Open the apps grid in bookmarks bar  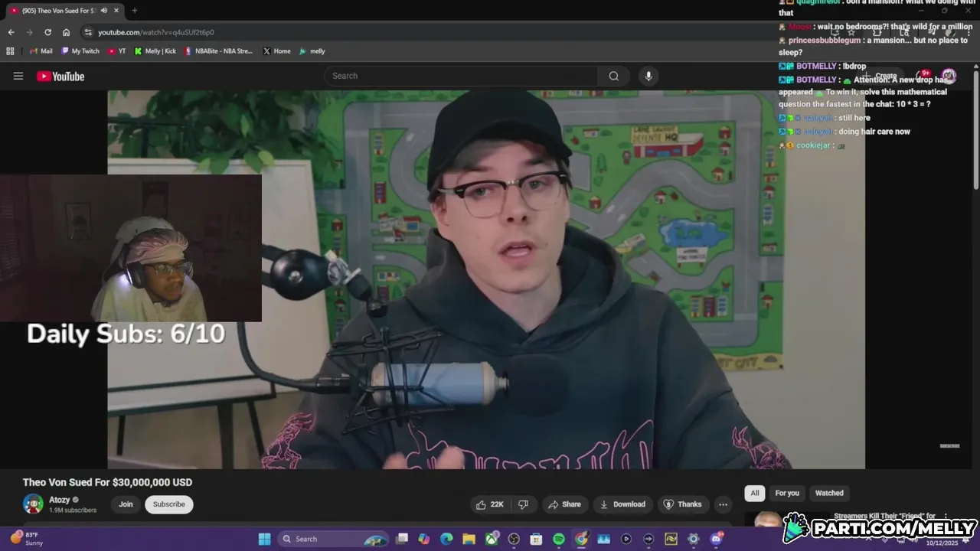coord(10,51)
